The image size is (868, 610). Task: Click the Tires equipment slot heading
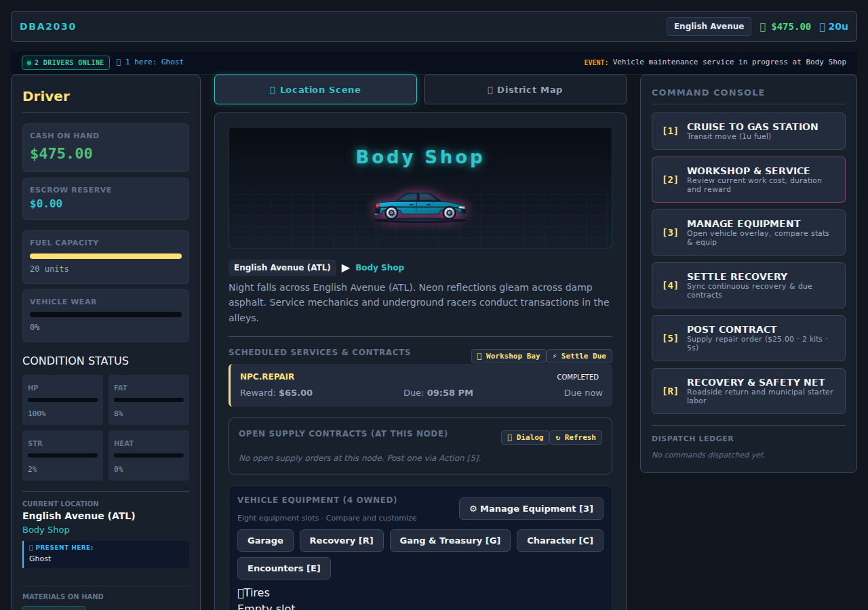pyautogui.click(x=254, y=592)
